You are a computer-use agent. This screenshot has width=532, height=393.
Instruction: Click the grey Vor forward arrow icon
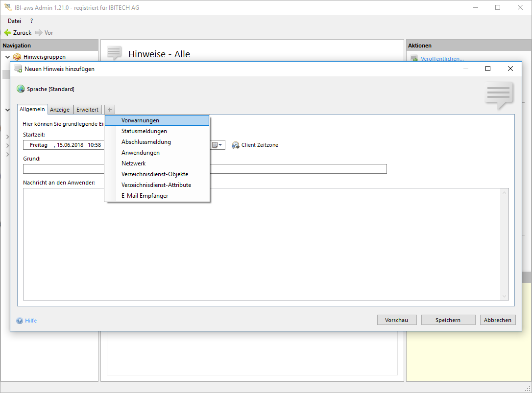click(39, 33)
